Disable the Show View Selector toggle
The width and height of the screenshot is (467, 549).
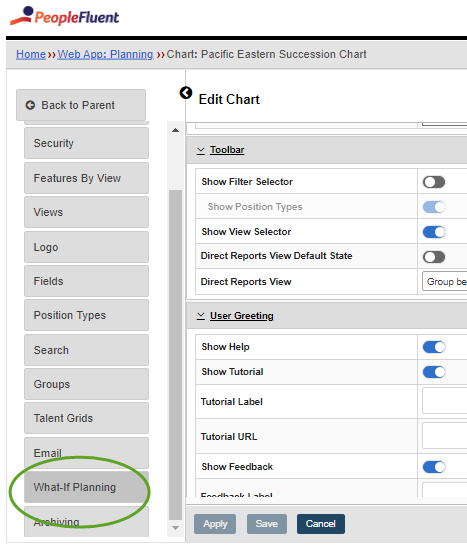click(434, 232)
